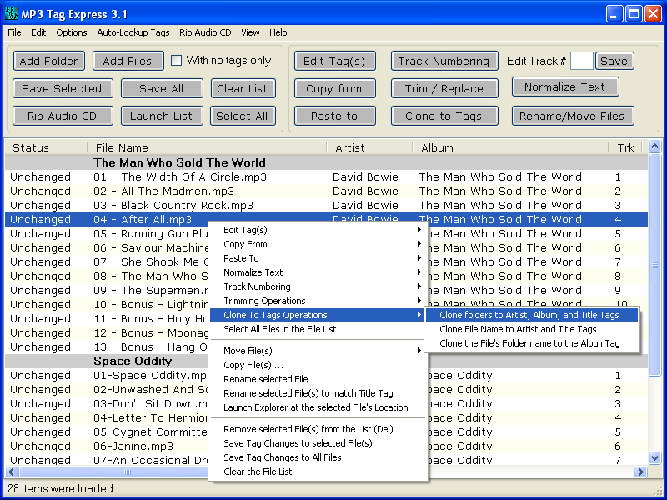Select row 06-Janine.mp3
Viewport: 667px width, 500px height.
326,446
